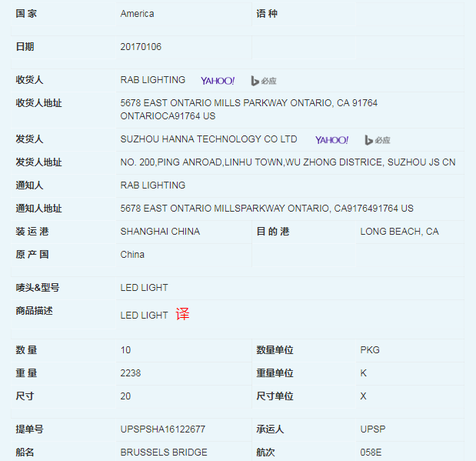Select loading port SHANGHAI CHINA

(160, 232)
